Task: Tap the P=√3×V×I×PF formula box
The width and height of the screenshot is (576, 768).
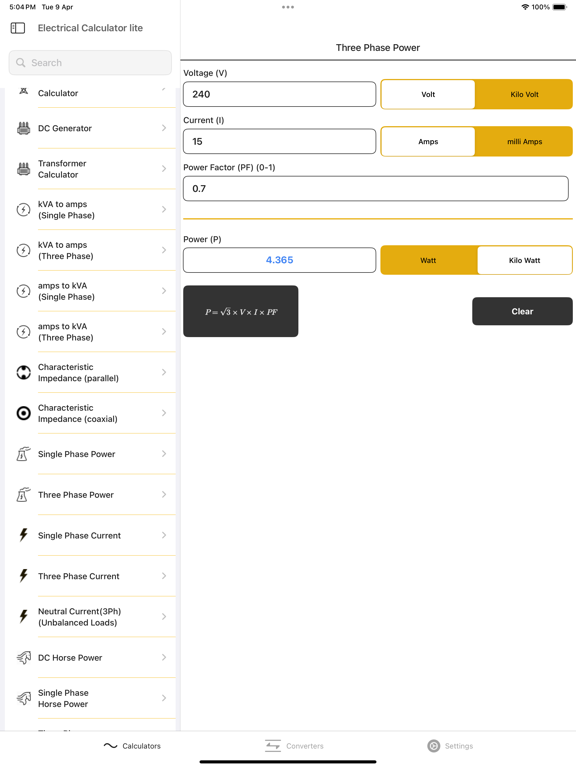Action: 240,311
